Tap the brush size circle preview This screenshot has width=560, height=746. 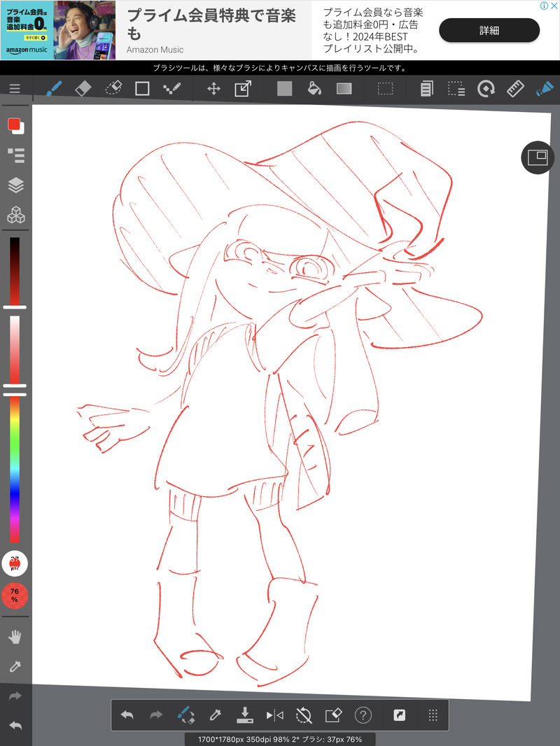point(15,563)
